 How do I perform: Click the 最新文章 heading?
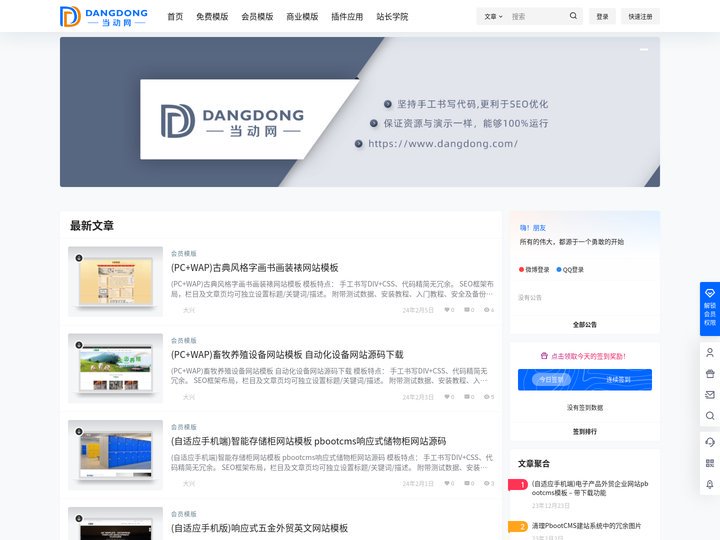pyautogui.click(x=92, y=225)
